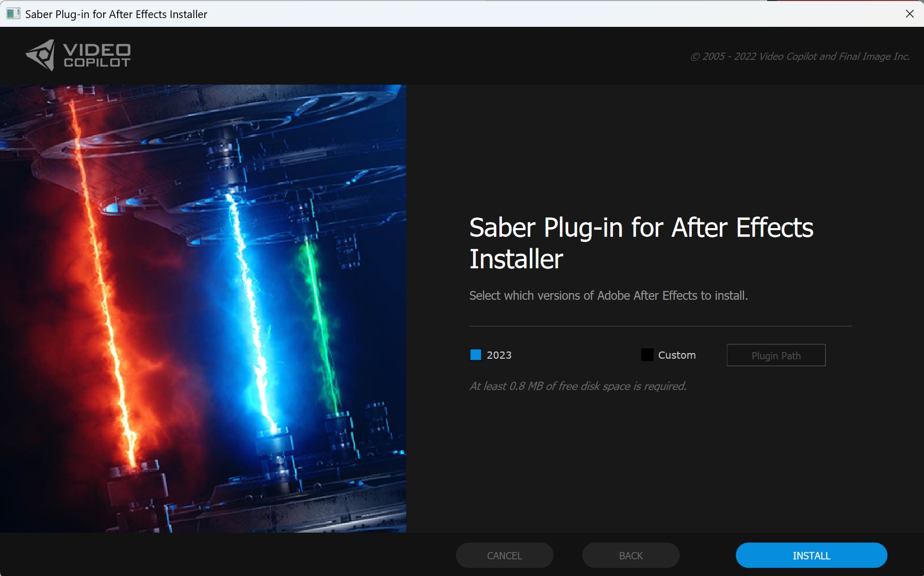
Task: Click the saber artwork image
Action: pos(203,308)
